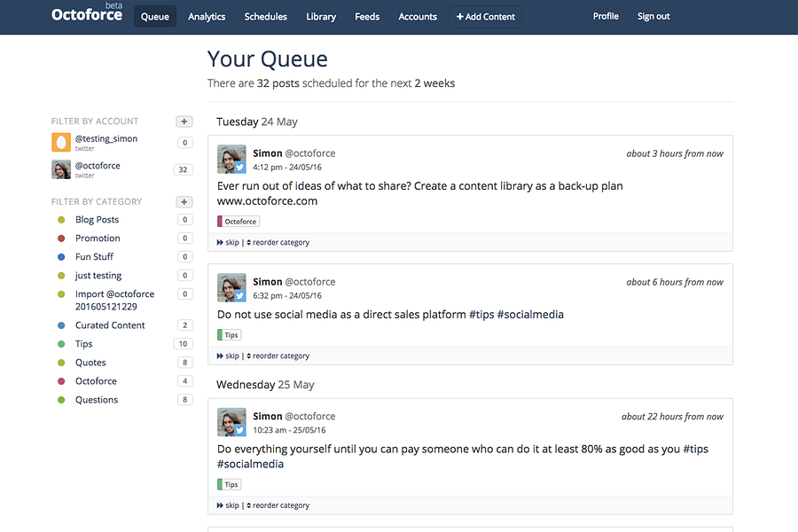Open the Library tab
Image resolution: width=798 pixels, height=532 pixels.
(x=321, y=16)
